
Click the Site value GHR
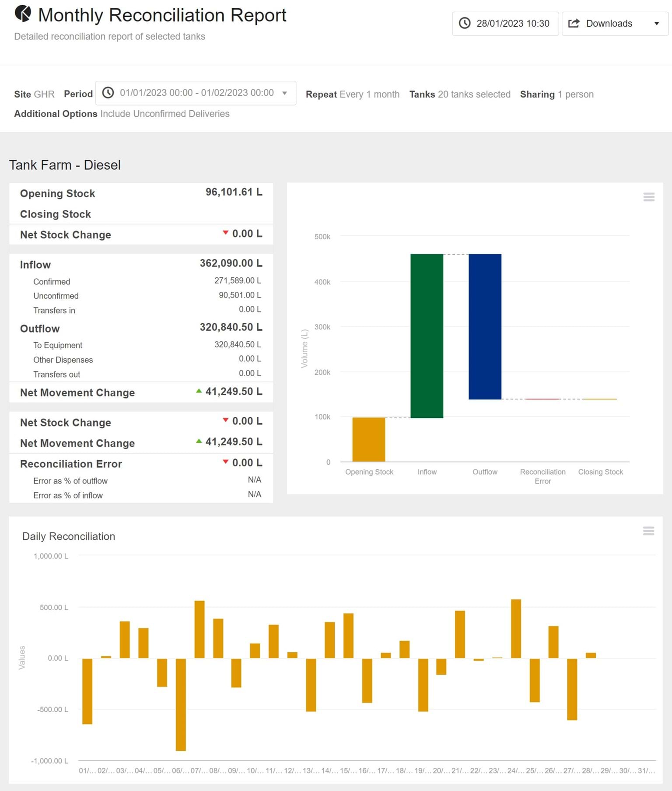click(x=44, y=94)
